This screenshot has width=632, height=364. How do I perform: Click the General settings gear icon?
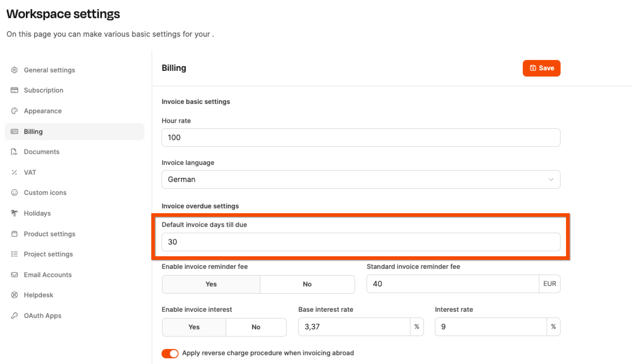[14, 70]
